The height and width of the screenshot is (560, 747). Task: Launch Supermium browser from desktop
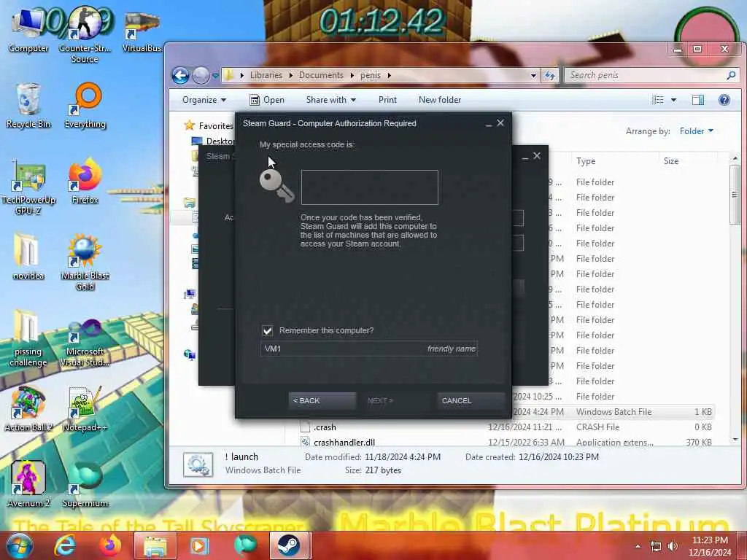[x=85, y=485]
